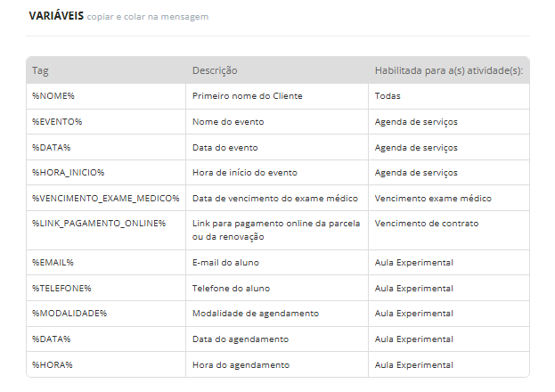Click 'Modalidade de agendamento' description
This screenshot has height=392, width=555.
(256, 314)
